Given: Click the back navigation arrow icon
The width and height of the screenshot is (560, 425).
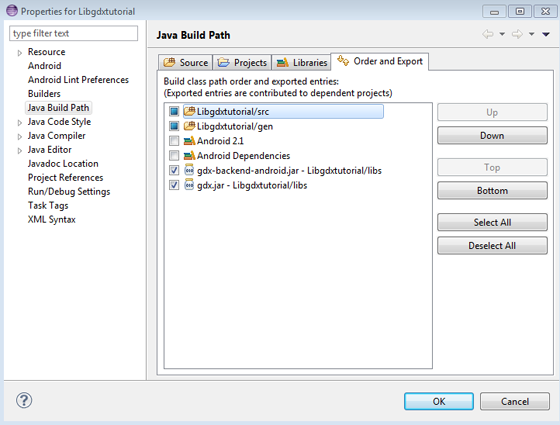Looking at the screenshot, I should (x=488, y=34).
